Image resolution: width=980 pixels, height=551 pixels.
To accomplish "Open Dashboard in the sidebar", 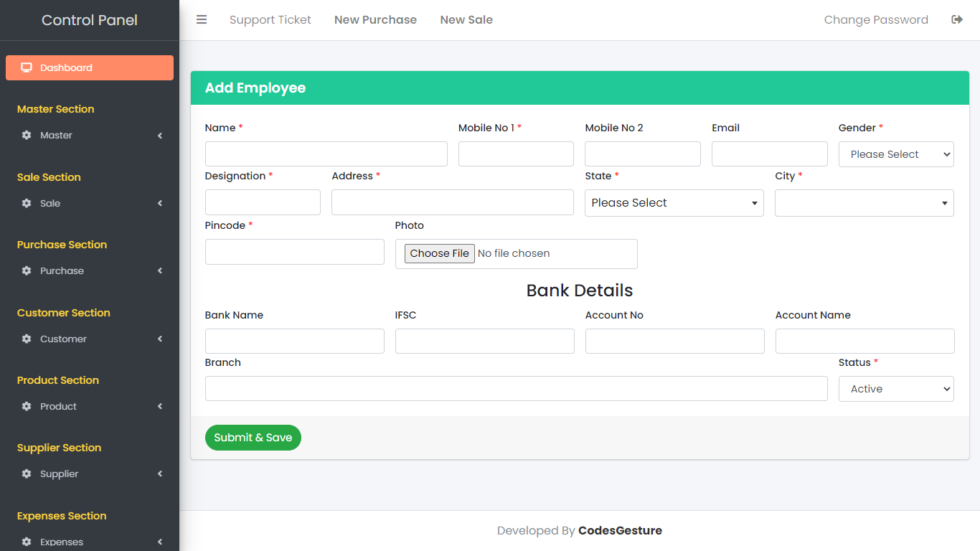I will pos(90,67).
